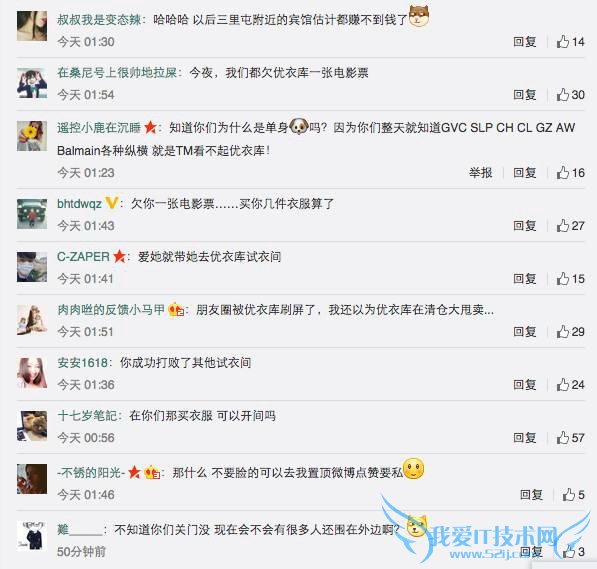Viewport: 597px width, 569px height.
Task: Like -不锈的阳光- comment with 5 likes
Action: tap(573, 494)
